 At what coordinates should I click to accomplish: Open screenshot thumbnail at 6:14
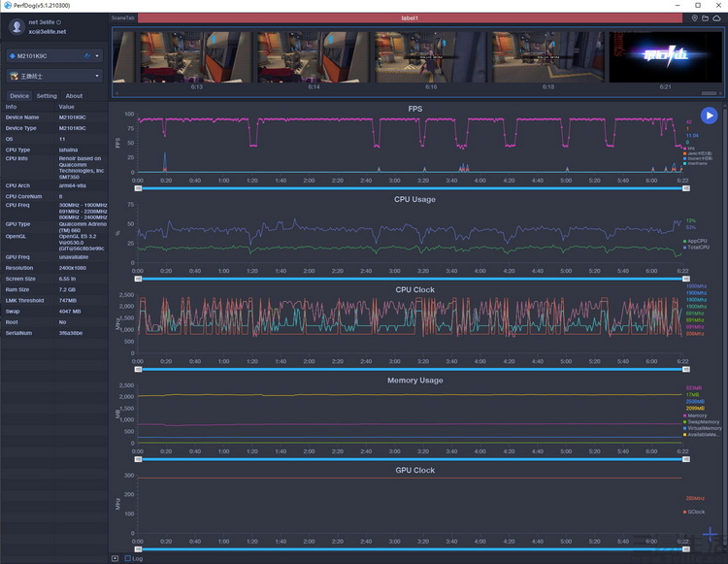click(314, 57)
